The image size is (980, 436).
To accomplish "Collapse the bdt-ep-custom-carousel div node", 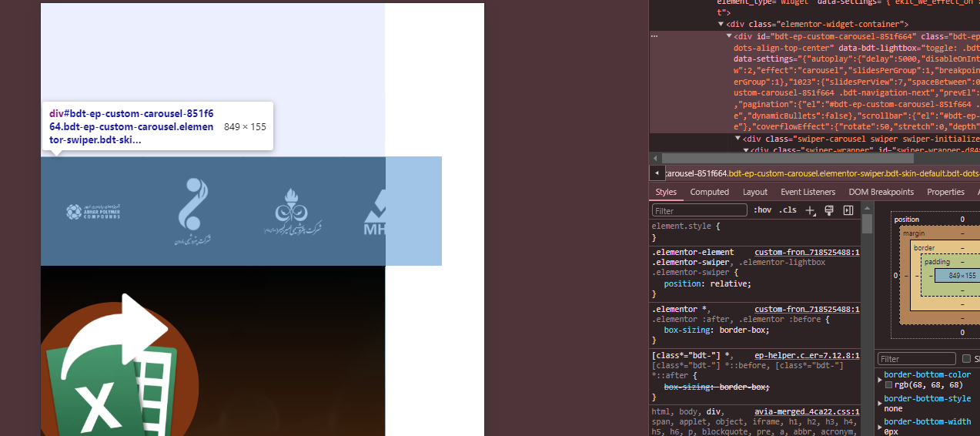I will [x=729, y=36].
